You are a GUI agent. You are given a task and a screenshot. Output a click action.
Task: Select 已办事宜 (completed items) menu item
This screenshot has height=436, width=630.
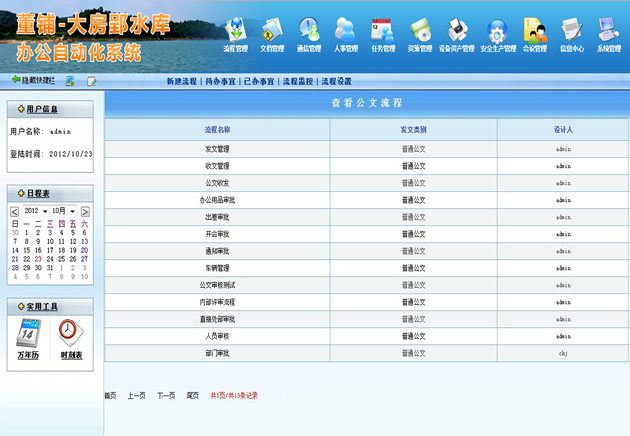pyautogui.click(x=259, y=82)
